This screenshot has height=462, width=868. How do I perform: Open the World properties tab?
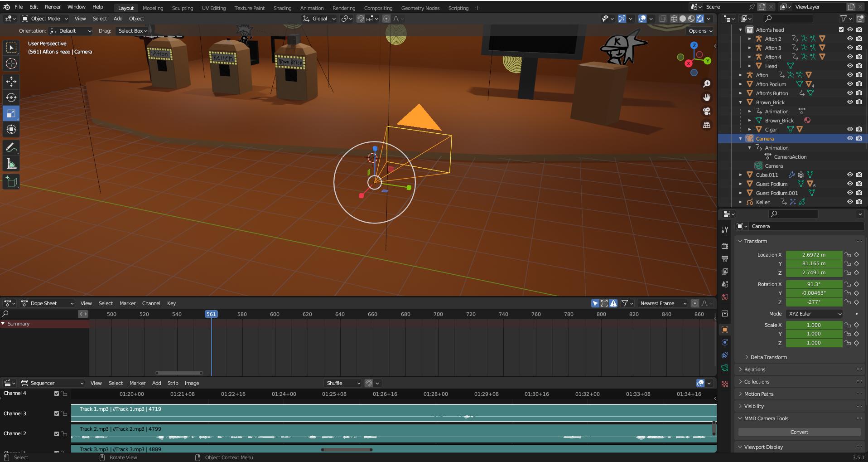click(x=725, y=297)
